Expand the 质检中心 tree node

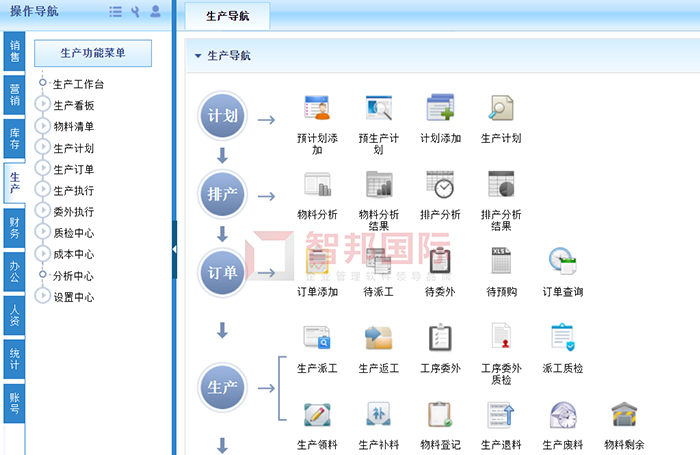coord(43,232)
